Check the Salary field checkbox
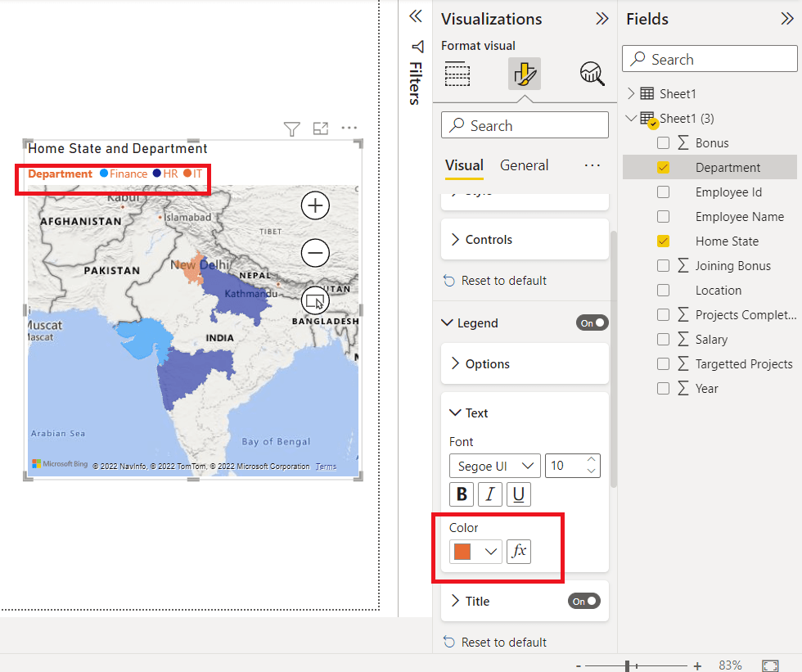 (663, 339)
